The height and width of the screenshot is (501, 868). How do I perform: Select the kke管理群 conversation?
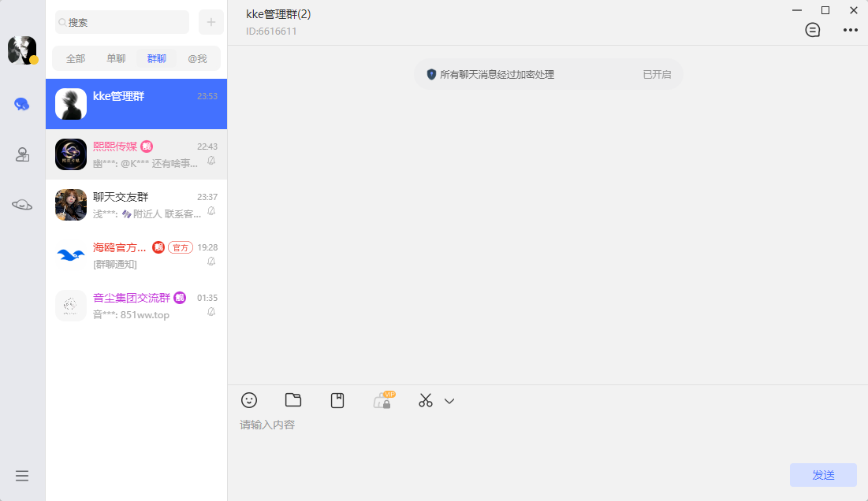tap(136, 104)
